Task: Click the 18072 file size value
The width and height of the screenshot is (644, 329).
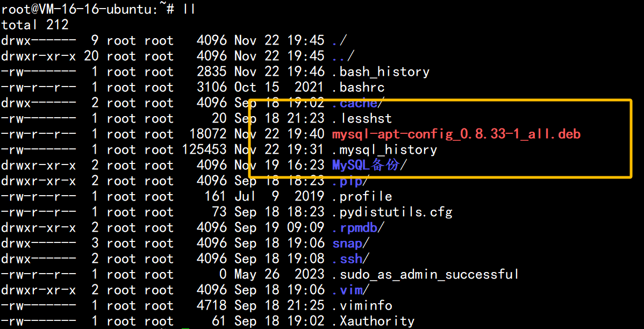Action: tap(208, 134)
